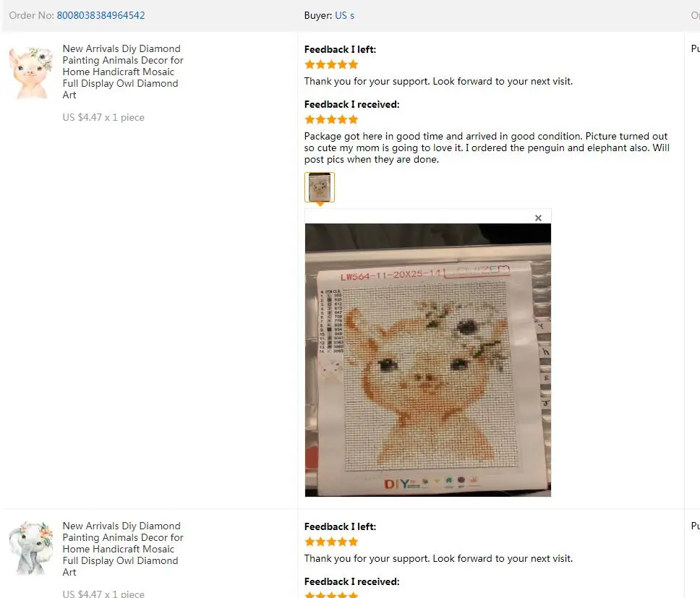Open the elephant diamond painting product image

(x=30, y=548)
